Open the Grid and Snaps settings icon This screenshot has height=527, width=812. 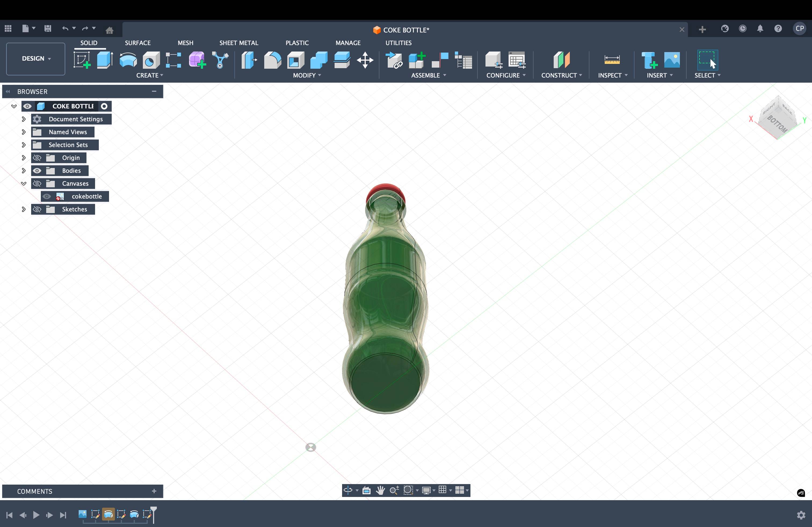[443, 490]
